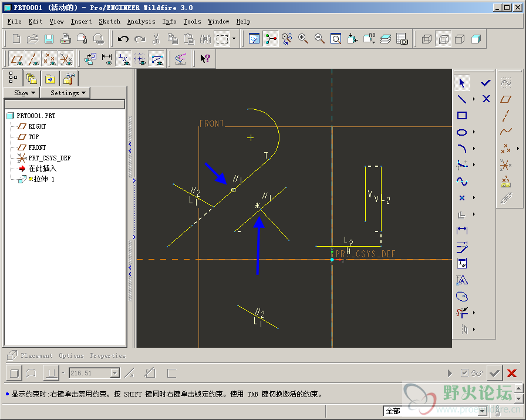Screen dimensions: 526x420
Task: Click the Zoom Out magnifier
Action: 319,39
